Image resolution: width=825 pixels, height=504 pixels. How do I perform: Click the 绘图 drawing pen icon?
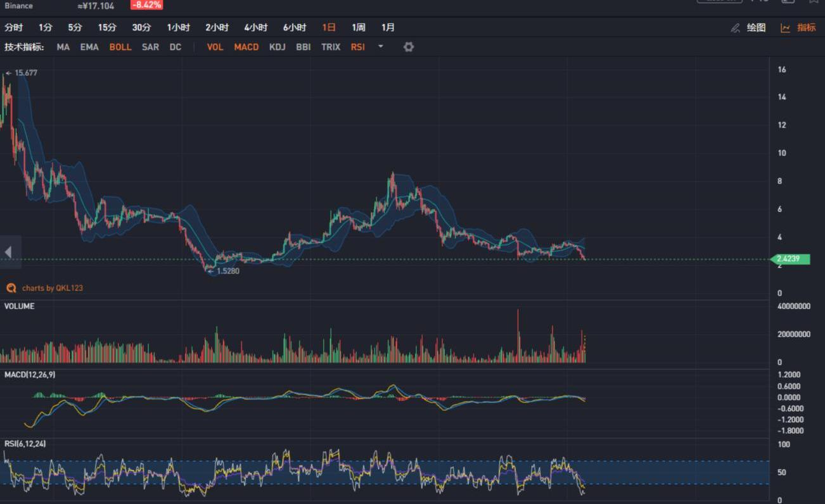point(735,28)
